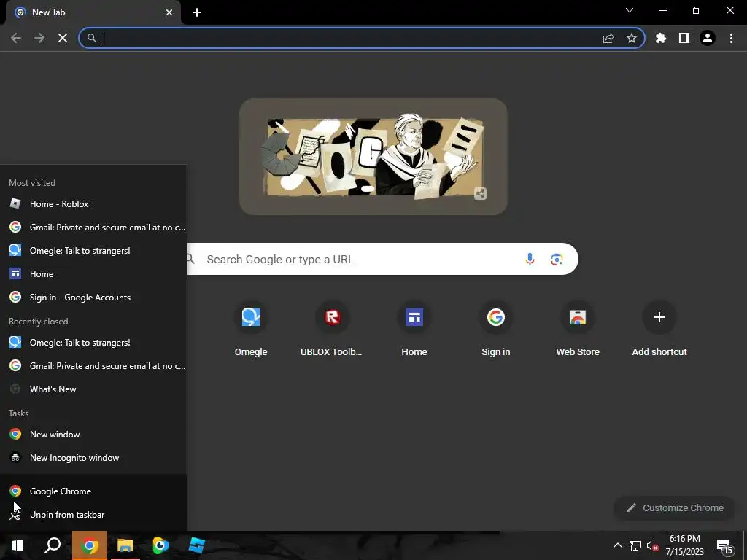This screenshot has width=747, height=560.
Task: Open the UBLOX Toolbox shortcut tile
Action: 332,329
